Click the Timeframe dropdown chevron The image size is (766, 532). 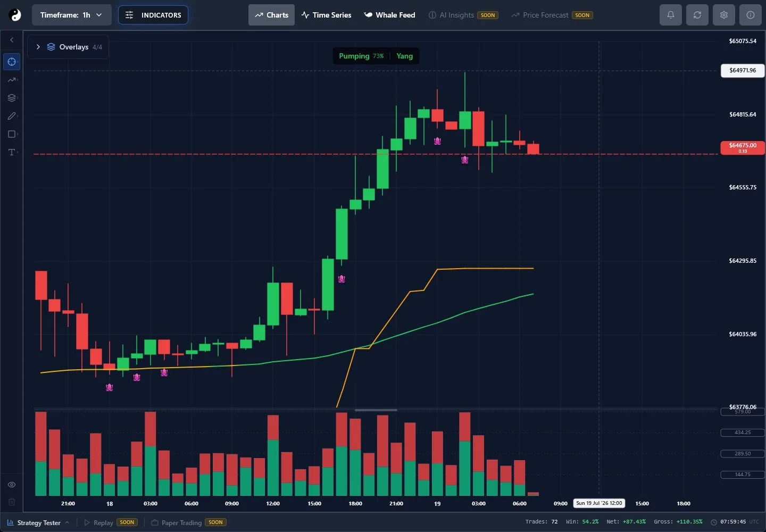pos(99,15)
